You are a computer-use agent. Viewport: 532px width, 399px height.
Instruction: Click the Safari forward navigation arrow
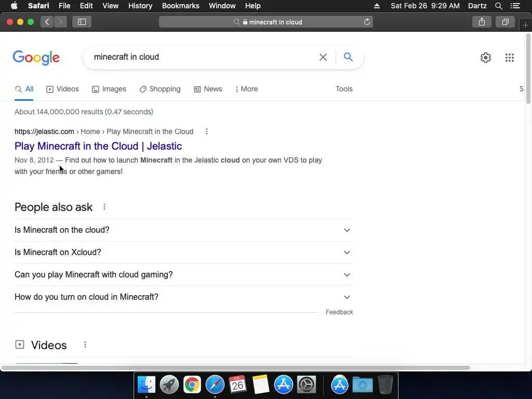pyautogui.click(x=60, y=22)
